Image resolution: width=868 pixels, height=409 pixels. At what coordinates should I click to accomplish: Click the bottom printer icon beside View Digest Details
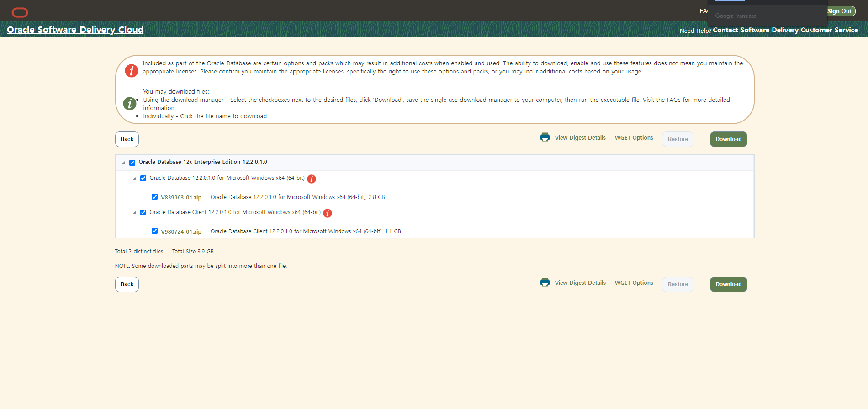point(545,283)
